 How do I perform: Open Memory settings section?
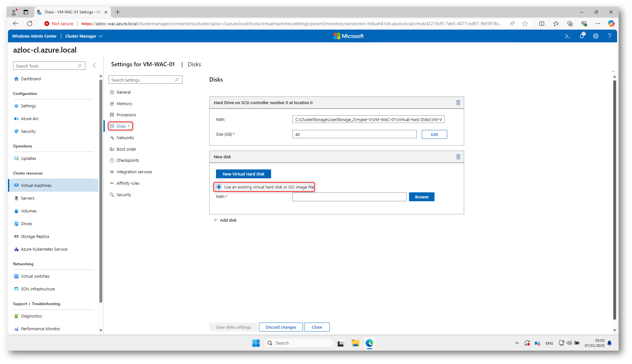[x=124, y=103]
